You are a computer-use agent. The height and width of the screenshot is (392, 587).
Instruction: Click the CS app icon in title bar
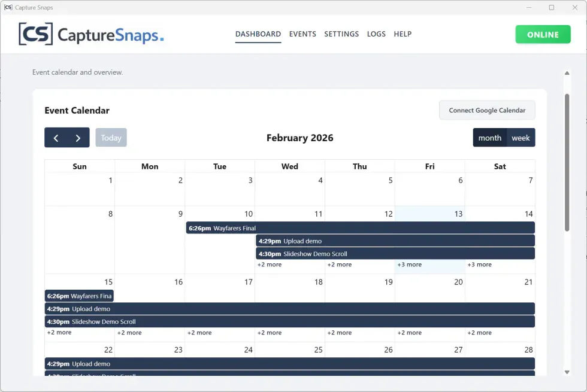(8, 7)
